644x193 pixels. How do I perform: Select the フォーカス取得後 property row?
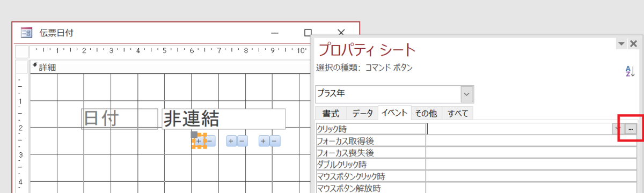[x=476, y=141]
